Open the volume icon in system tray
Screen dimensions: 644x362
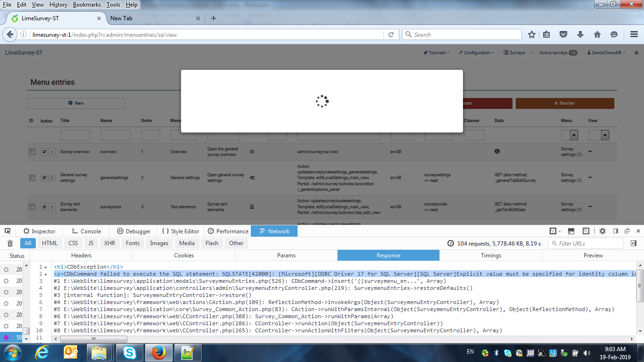[x=587, y=353]
